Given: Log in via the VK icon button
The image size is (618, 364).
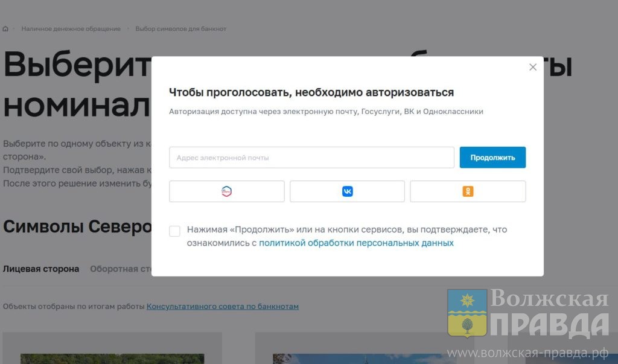Looking at the screenshot, I should pyautogui.click(x=347, y=191).
